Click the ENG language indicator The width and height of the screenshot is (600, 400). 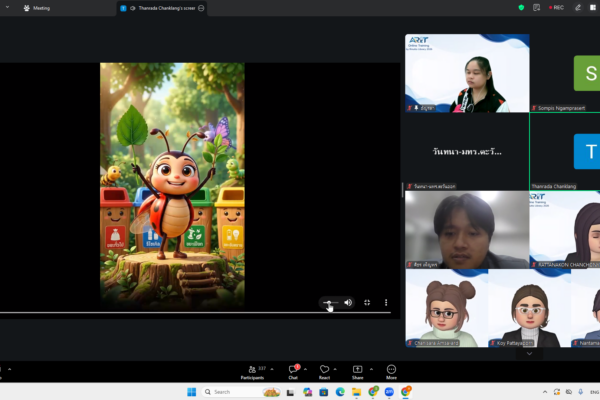click(x=594, y=392)
